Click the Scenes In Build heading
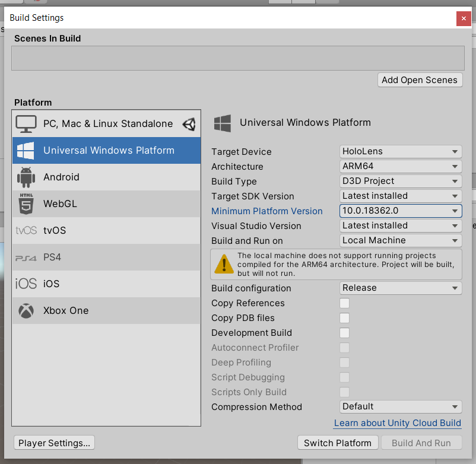 pyautogui.click(x=47, y=39)
